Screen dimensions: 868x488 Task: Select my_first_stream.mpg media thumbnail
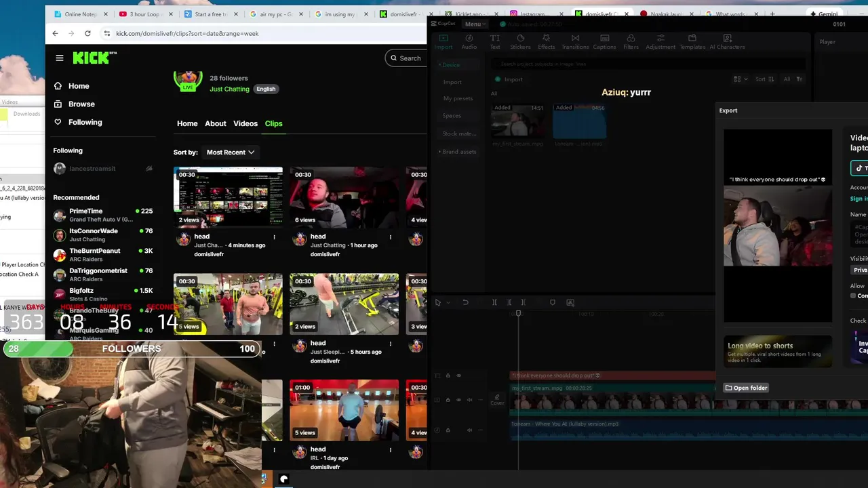[x=518, y=121]
